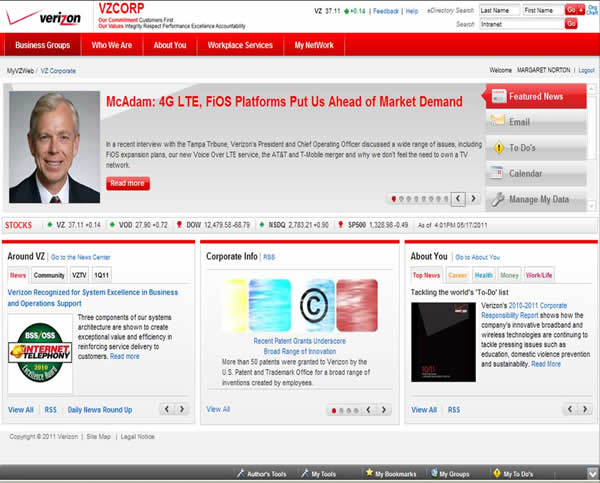Open the Calendar icon in the sidebar
Viewport: 600px width, 483px height.
coord(497,174)
